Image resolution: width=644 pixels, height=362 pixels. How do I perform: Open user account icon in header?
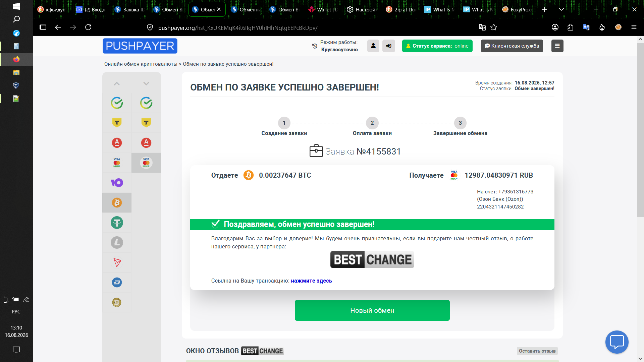point(373,46)
